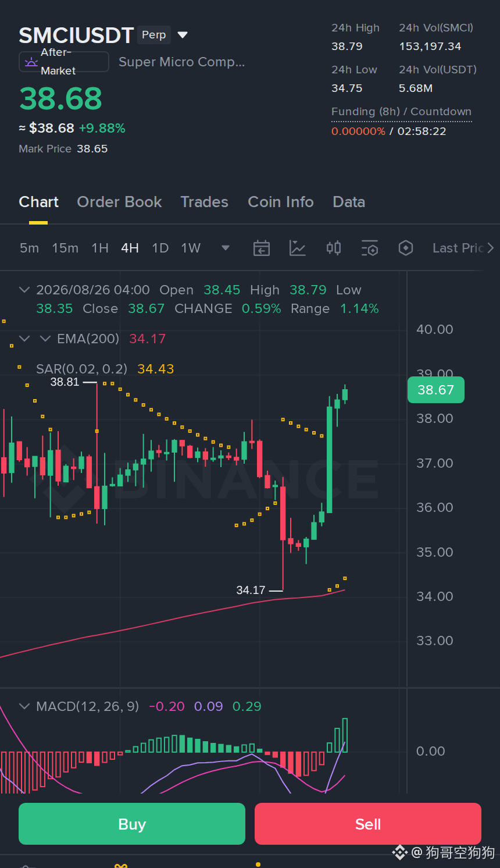Tap the 33.00 price axis label
The width and height of the screenshot is (500, 868).
coord(435,641)
